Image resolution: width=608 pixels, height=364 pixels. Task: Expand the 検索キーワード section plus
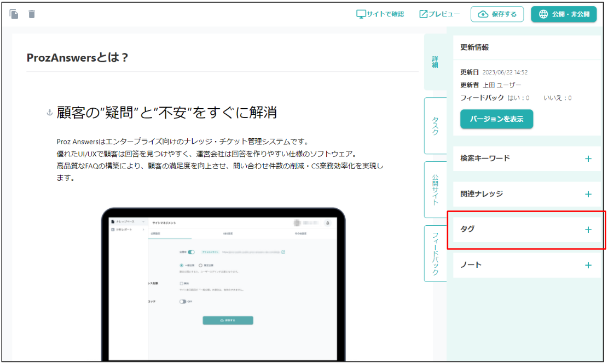coord(588,158)
